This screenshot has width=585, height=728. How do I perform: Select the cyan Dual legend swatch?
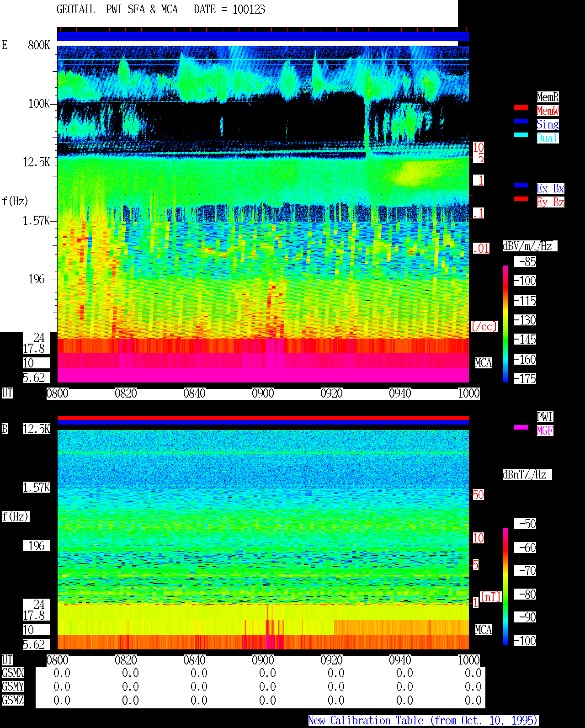point(521,135)
